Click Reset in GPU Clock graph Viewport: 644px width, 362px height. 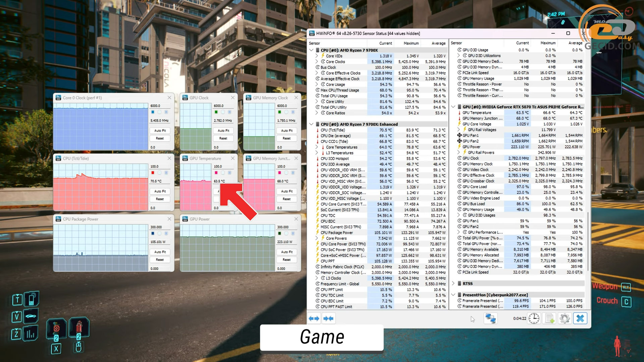pyautogui.click(x=223, y=138)
